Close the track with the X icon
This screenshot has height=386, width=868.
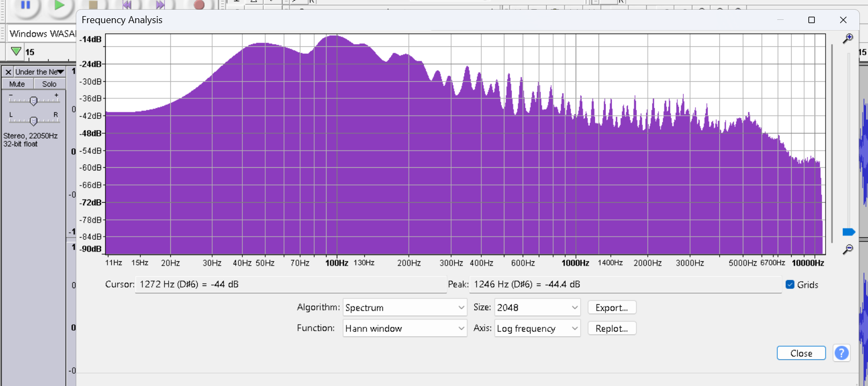click(x=8, y=72)
